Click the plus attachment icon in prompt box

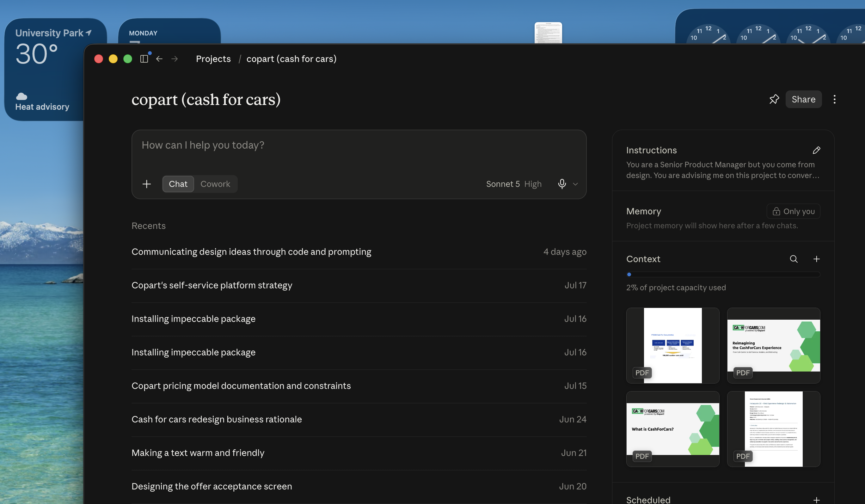(x=147, y=184)
